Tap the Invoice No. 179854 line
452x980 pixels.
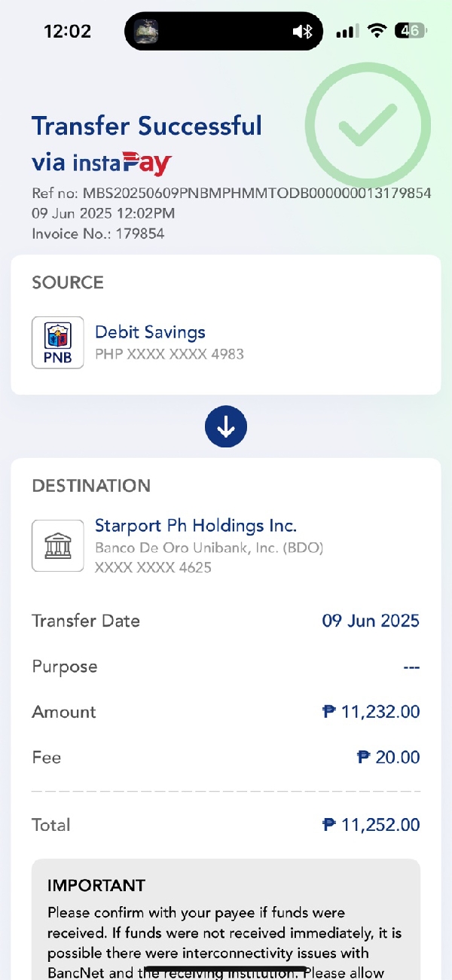[98, 234]
